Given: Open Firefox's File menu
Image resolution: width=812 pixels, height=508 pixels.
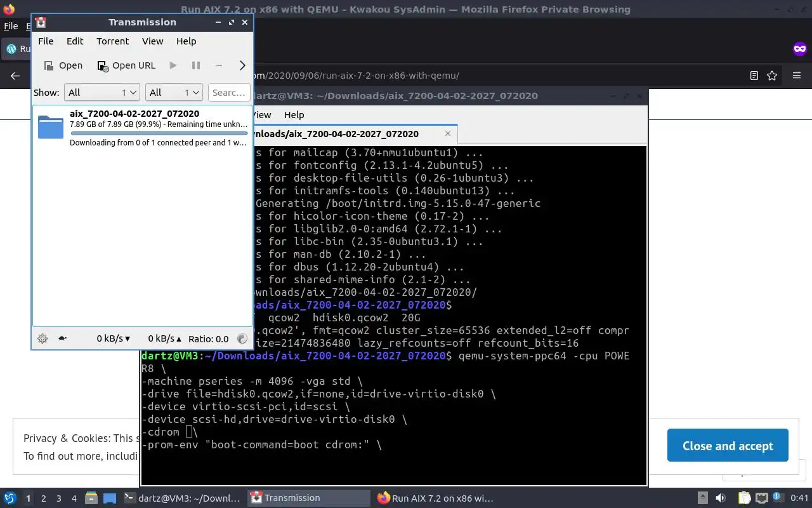Looking at the screenshot, I should point(11,26).
